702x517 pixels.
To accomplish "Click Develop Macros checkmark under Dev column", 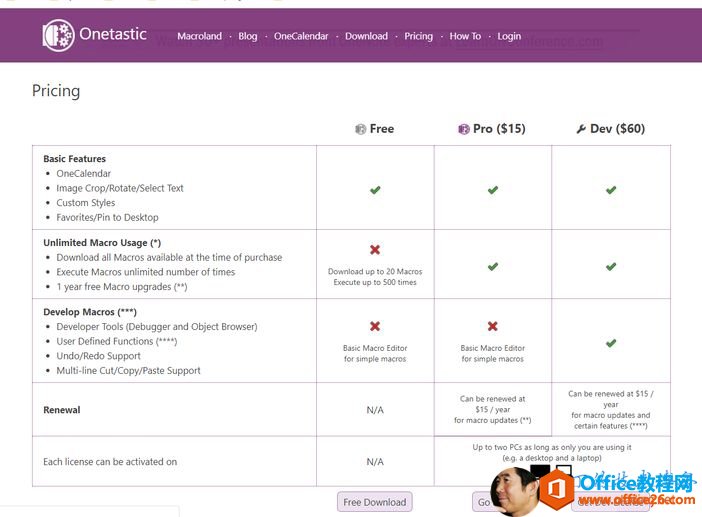I will (x=611, y=343).
